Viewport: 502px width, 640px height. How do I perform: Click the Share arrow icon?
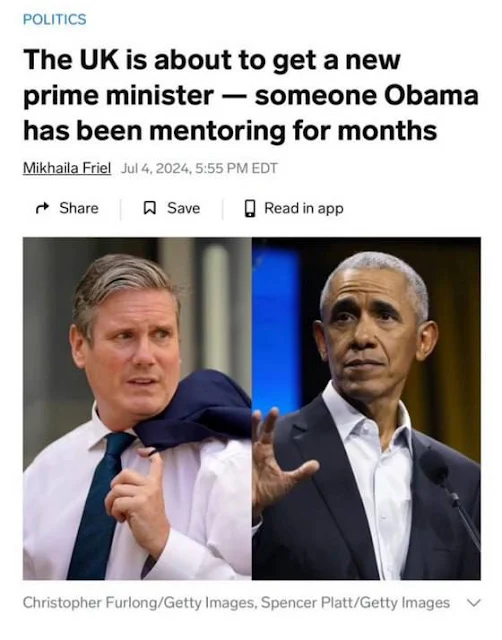[x=42, y=208]
